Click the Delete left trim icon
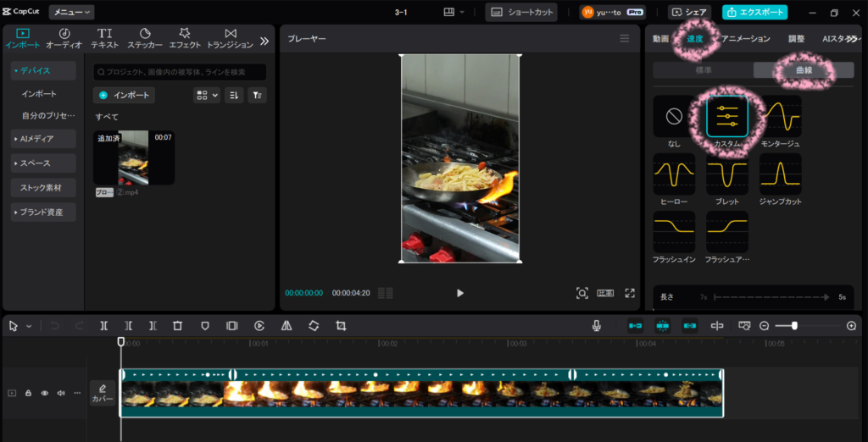 point(129,326)
